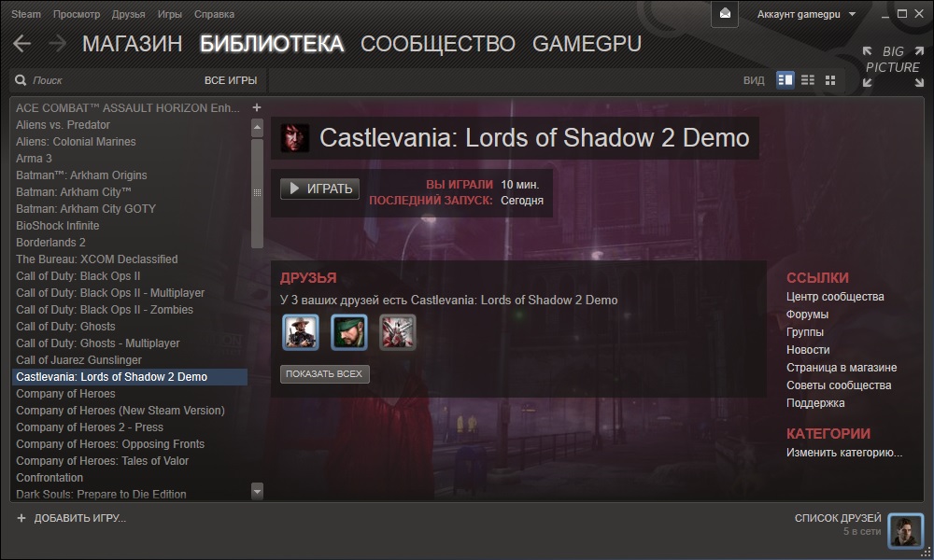Select The Bureau: XCOM Declassified
Viewport: 934px width, 560px height.
130,259
